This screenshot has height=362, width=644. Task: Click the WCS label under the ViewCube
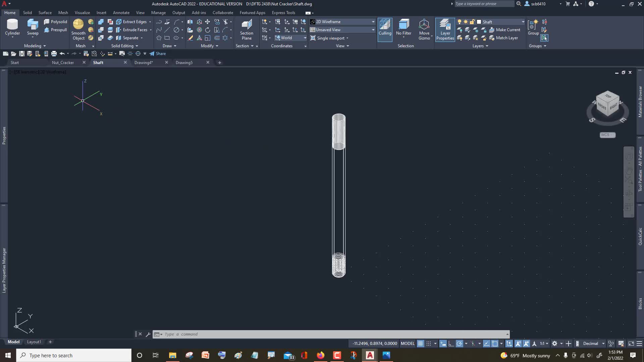(x=607, y=135)
